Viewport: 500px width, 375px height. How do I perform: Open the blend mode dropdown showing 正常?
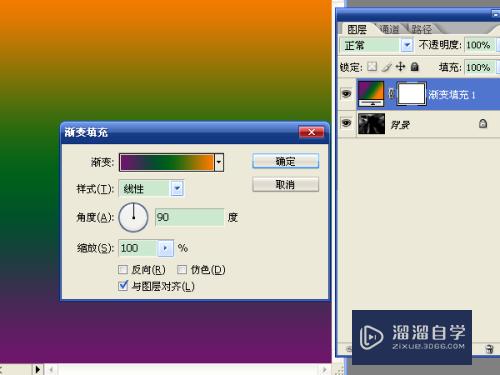coord(407,45)
